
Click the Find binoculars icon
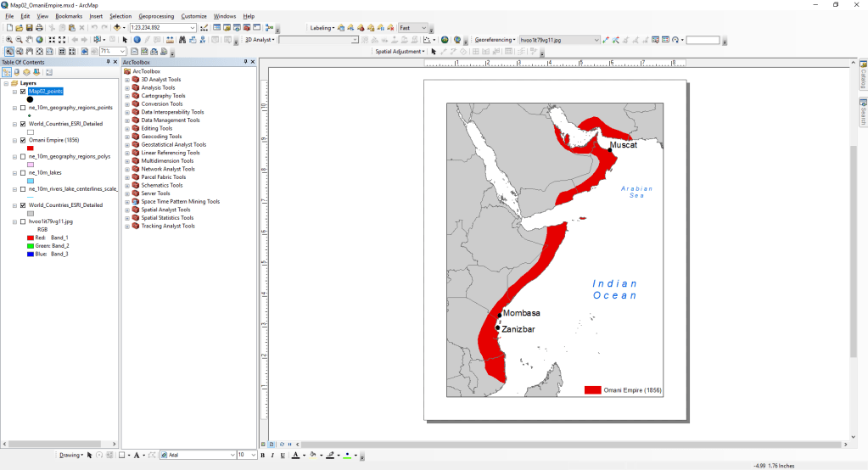click(182, 40)
